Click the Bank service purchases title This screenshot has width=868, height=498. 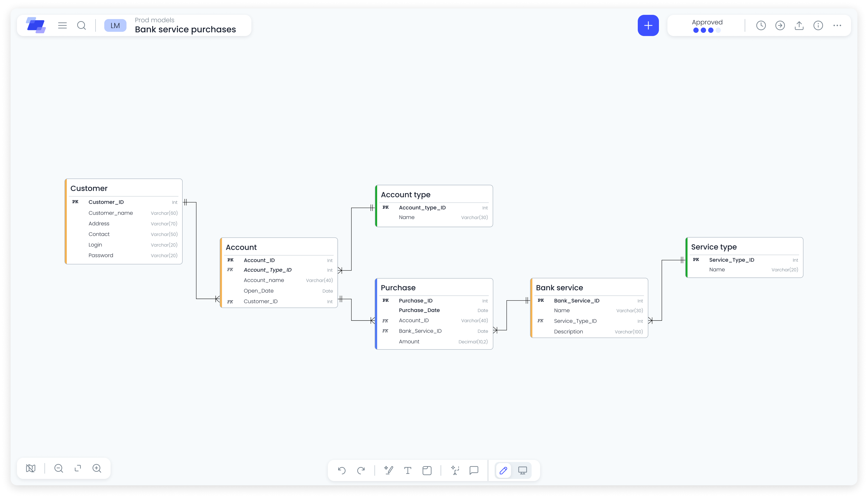point(185,29)
